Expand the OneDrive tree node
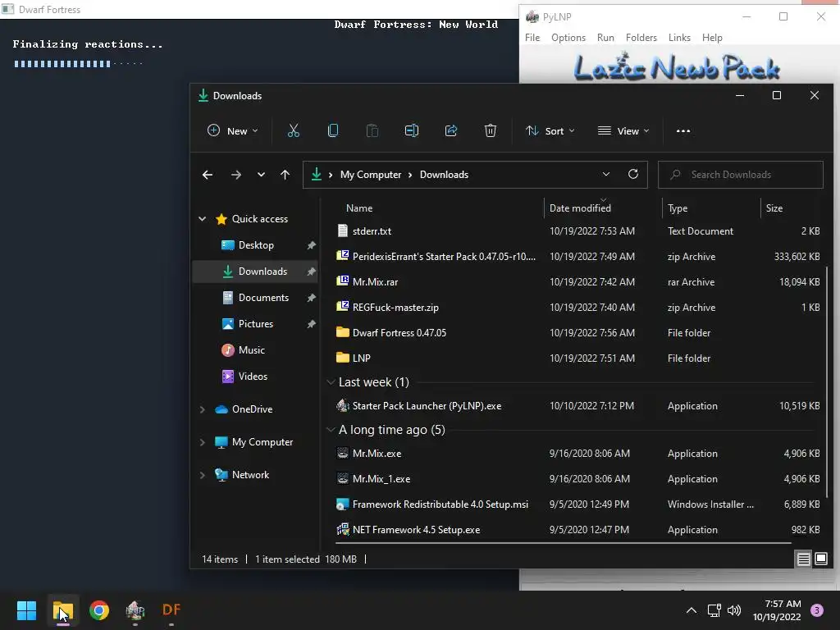The image size is (840, 630). point(203,409)
